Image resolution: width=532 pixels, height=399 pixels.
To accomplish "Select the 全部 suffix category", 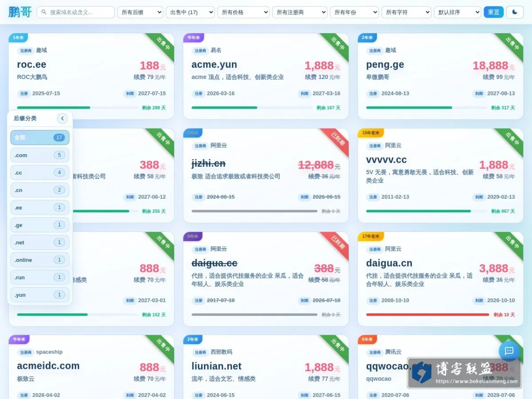I will click(40, 137).
